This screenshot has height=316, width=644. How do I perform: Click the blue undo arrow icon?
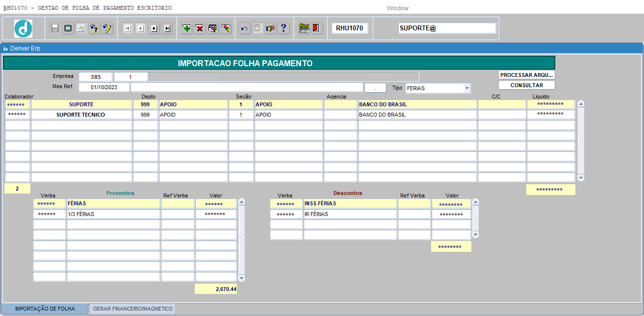244,28
